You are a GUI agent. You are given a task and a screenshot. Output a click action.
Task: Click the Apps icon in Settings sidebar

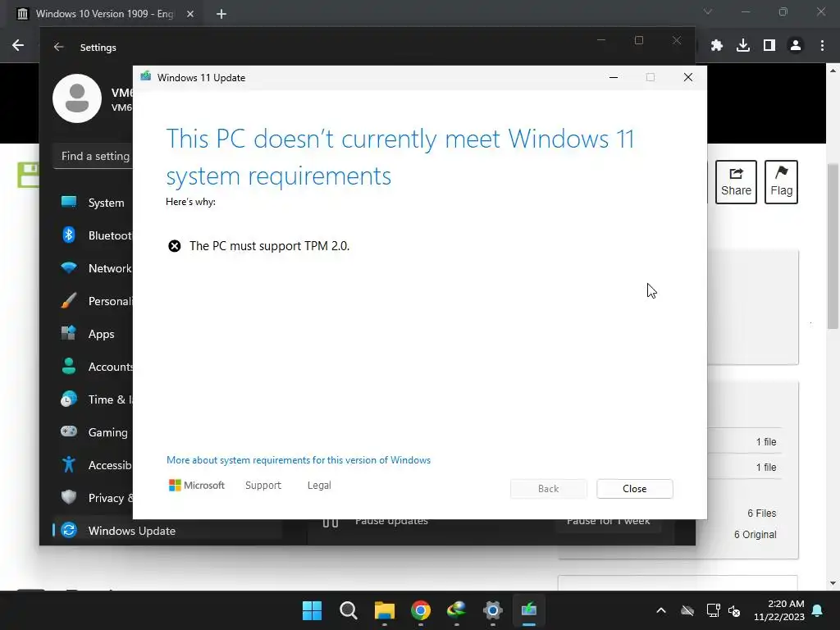(x=69, y=333)
